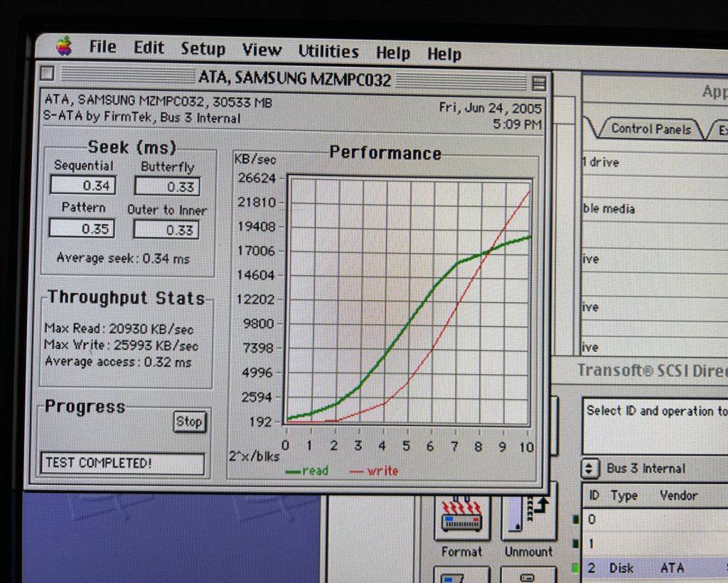Click the Butterfly seek value field

(x=167, y=186)
